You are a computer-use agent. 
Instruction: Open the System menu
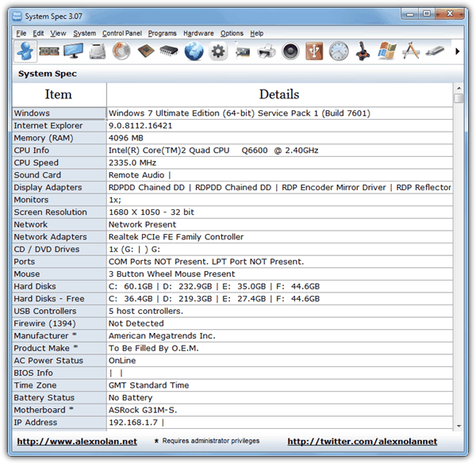pos(84,33)
